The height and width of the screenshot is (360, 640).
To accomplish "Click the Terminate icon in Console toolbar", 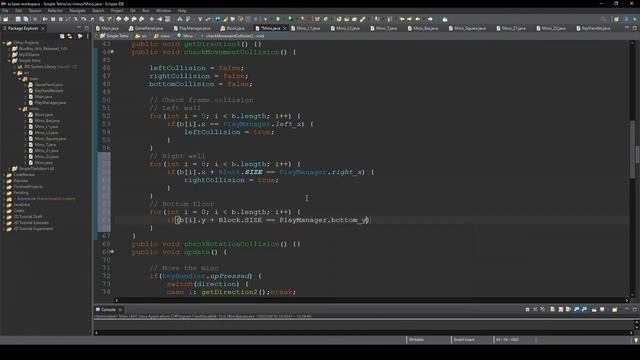I will [527, 309].
